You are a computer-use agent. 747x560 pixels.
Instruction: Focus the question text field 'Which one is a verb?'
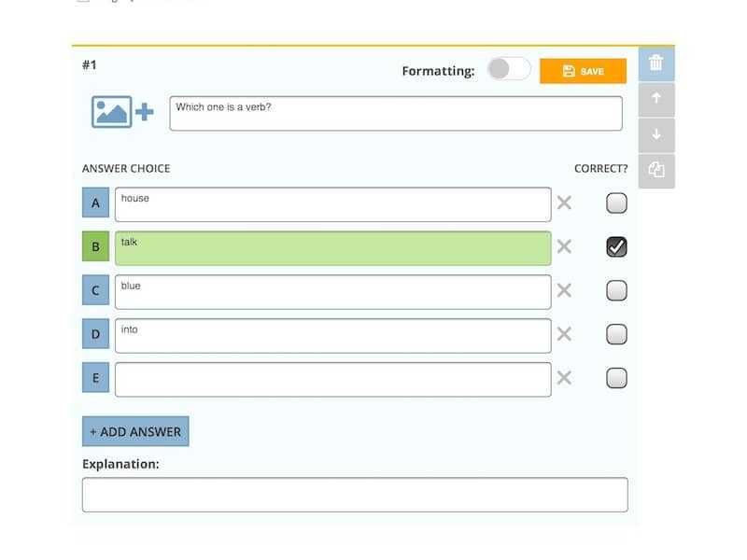tap(396, 113)
